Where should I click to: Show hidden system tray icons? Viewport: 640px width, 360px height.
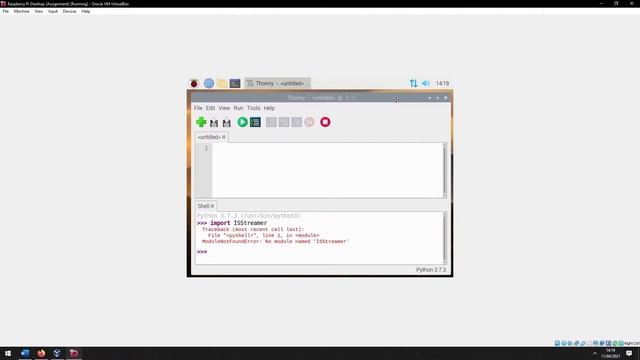[595, 353]
